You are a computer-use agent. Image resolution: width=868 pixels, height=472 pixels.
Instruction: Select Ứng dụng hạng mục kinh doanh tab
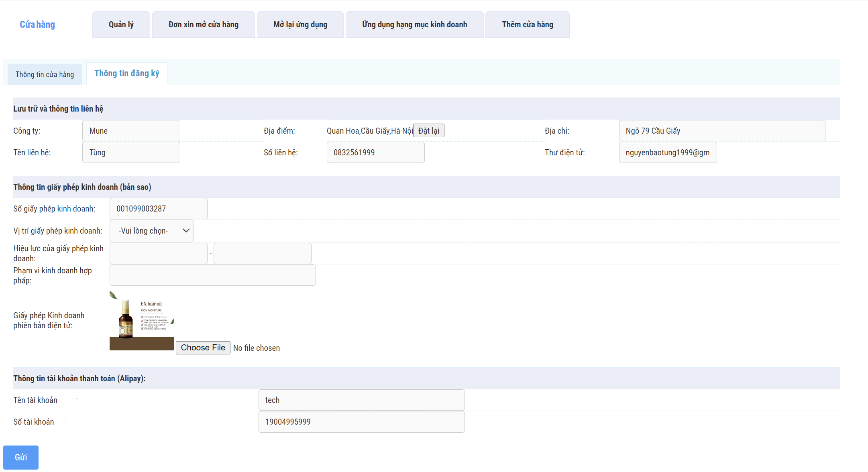click(x=414, y=24)
